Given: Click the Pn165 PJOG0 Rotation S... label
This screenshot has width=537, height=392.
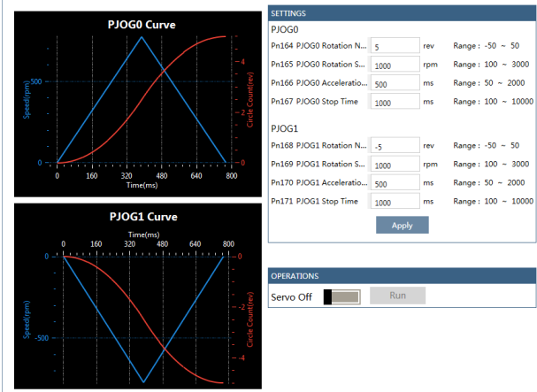Looking at the screenshot, I should pos(318,64).
